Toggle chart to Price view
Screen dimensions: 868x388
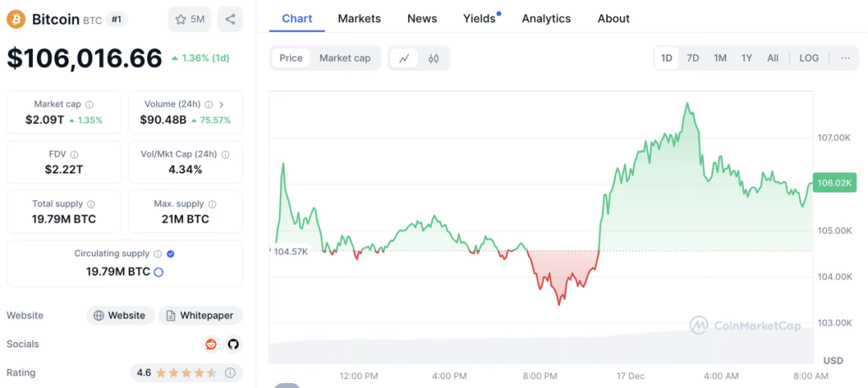coord(291,58)
